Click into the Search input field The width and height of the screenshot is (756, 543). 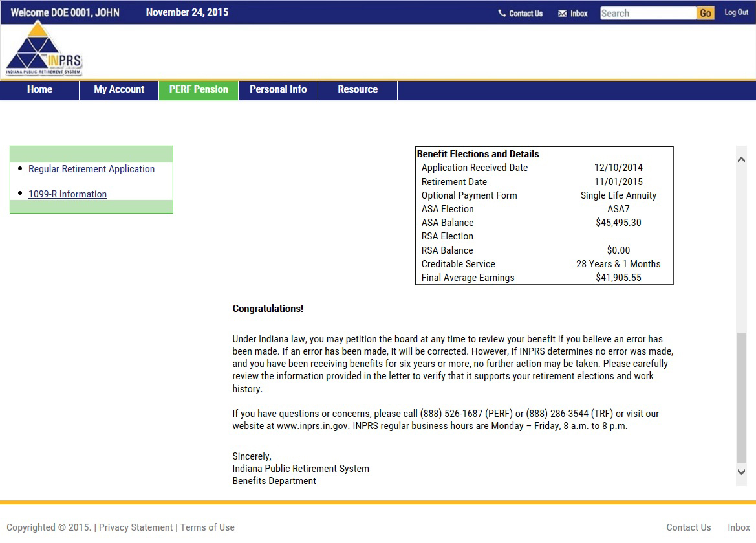click(x=647, y=13)
